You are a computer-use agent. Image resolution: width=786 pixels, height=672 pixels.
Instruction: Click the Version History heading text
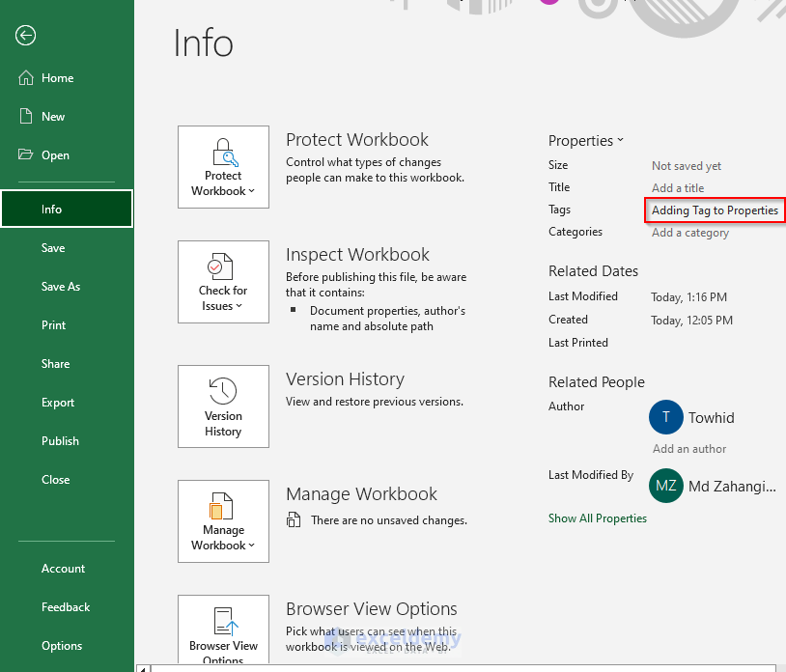coord(345,379)
